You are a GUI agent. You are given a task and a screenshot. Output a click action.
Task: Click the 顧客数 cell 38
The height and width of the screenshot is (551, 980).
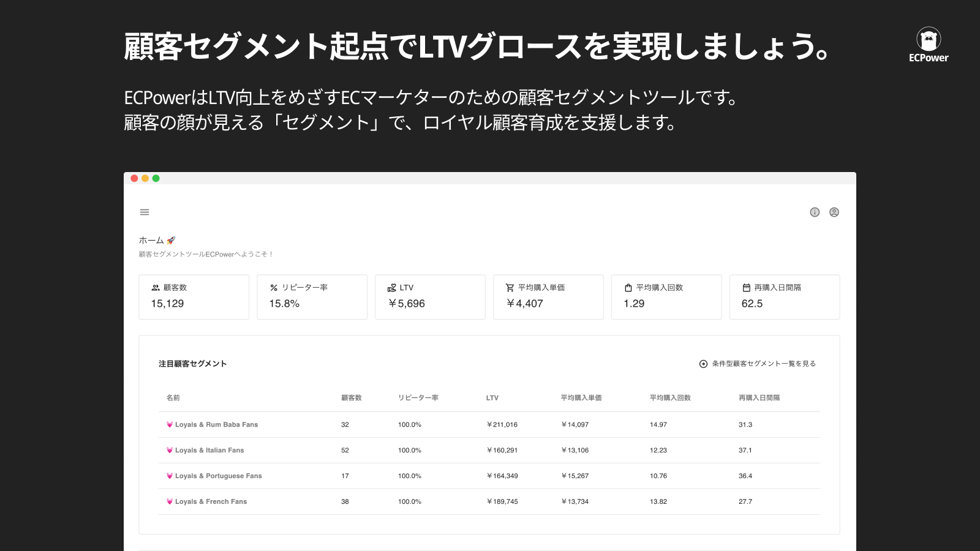tap(345, 501)
